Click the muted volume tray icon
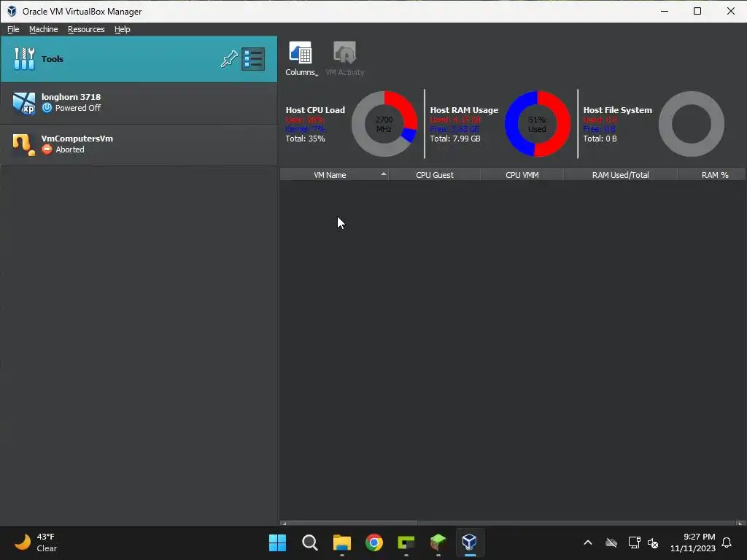Image resolution: width=747 pixels, height=560 pixels. (x=653, y=542)
